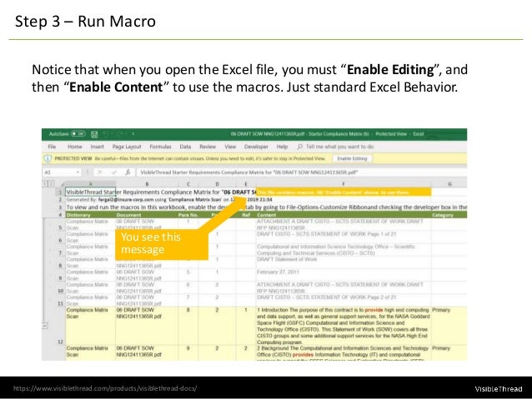Switch to the Data ribbon tab
Image resolution: width=532 pixels, height=399 pixels.
tap(185, 147)
